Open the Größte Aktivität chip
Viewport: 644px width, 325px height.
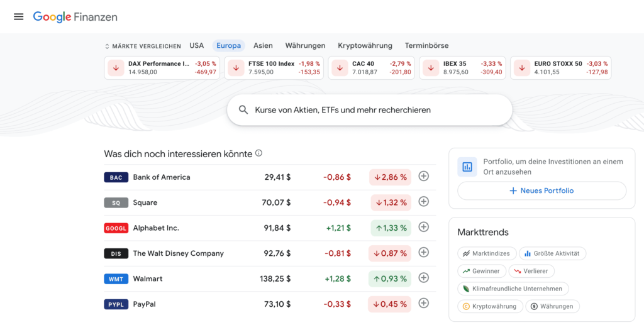coord(552,253)
